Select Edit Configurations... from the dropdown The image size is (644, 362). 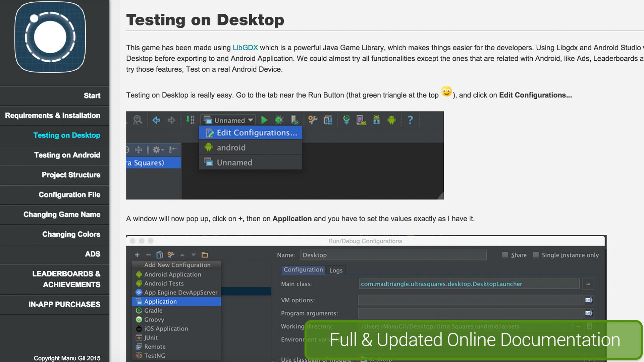pyautogui.click(x=251, y=133)
